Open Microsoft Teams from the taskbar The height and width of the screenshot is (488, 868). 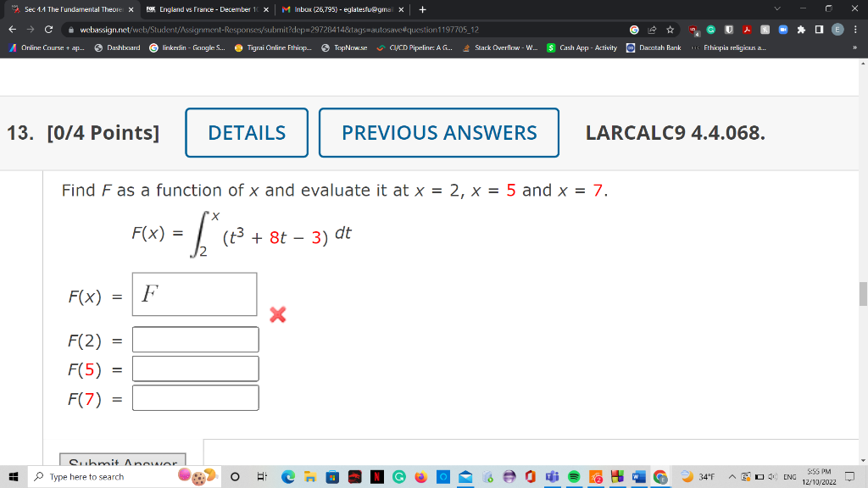click(x=550, y=476)
